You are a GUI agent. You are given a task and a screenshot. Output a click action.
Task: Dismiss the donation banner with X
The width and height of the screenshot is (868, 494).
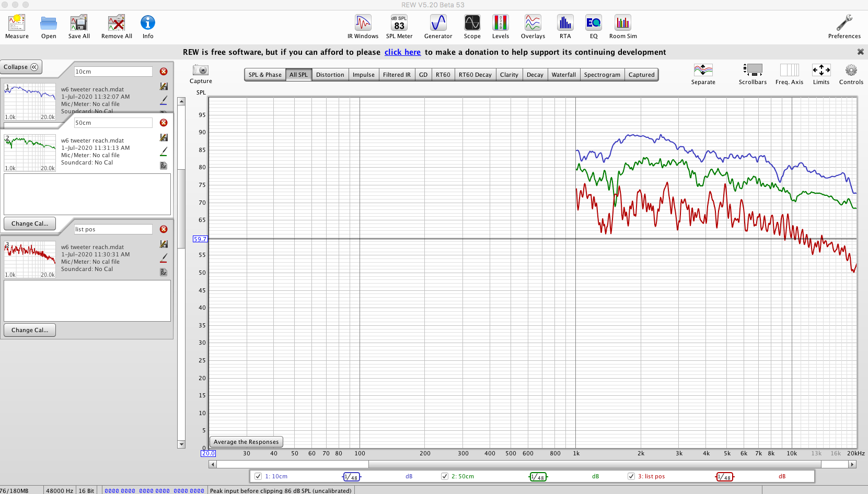tap(860, 52)
